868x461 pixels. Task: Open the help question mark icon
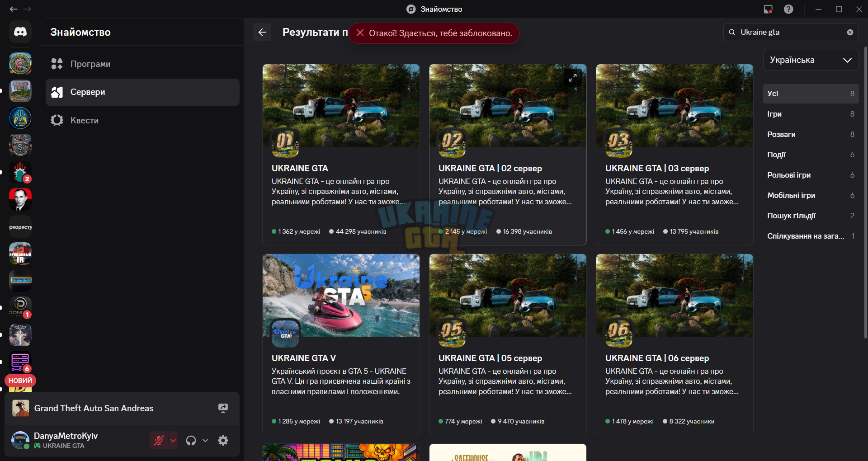pos(788,9)
